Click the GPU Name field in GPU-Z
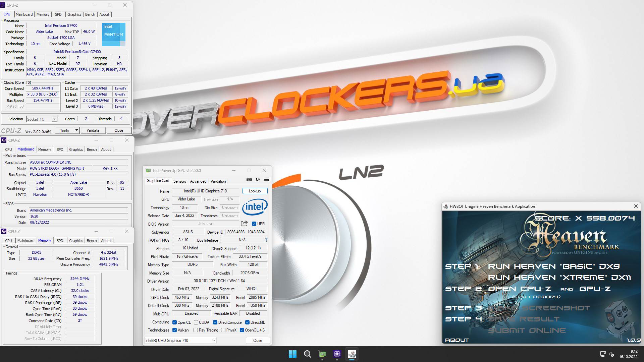 pyautogui.click(x=205, y=191)
